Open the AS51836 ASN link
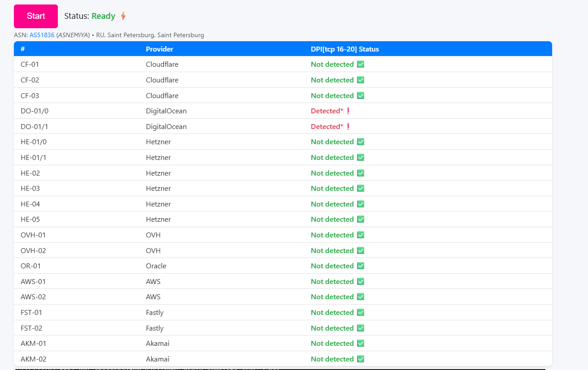 [x=42, y=35]
